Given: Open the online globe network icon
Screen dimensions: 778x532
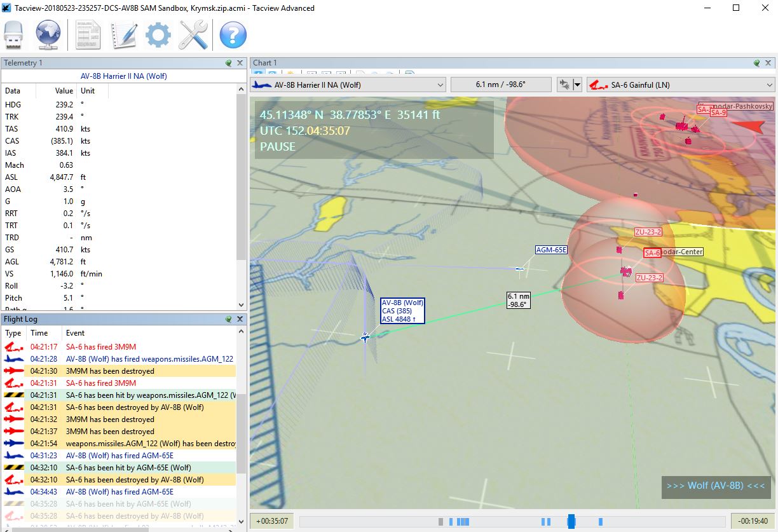Looking at the screenshot, I should point(48,34).
